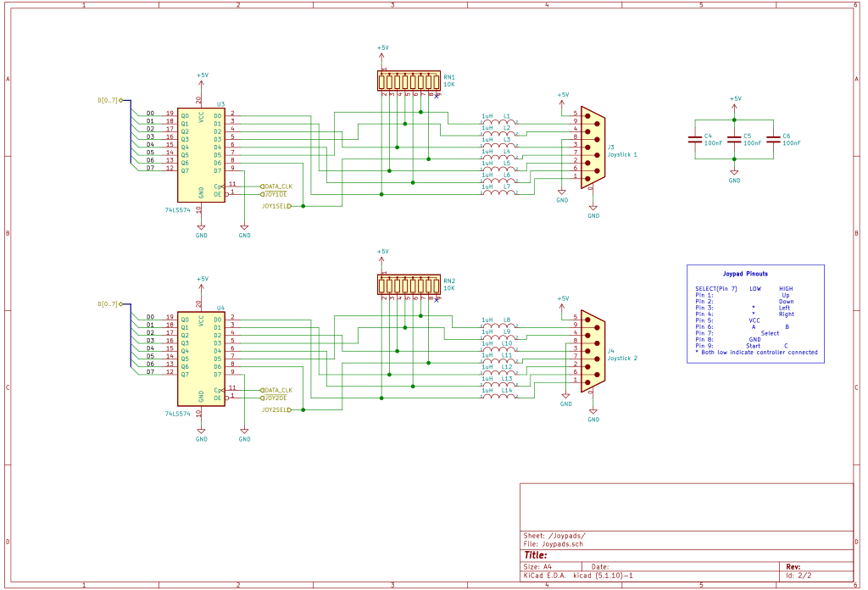Select the J4 Joystick 2 connector

593,351
